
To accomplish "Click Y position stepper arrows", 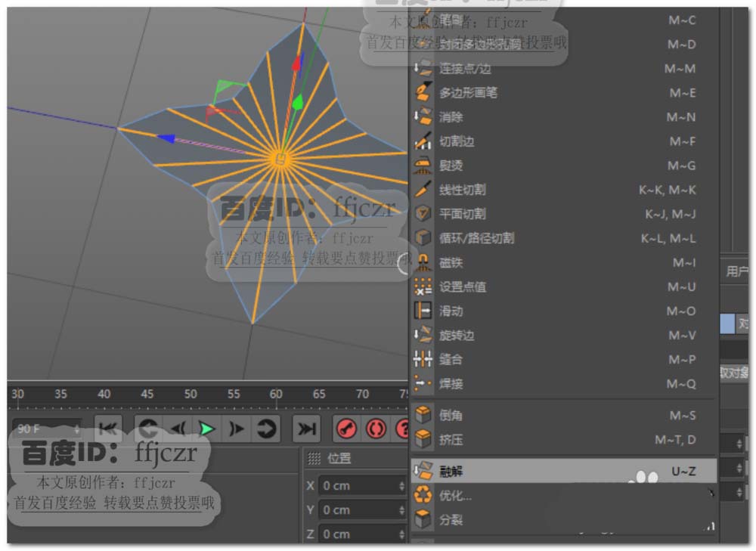I will tap(401, 509).
